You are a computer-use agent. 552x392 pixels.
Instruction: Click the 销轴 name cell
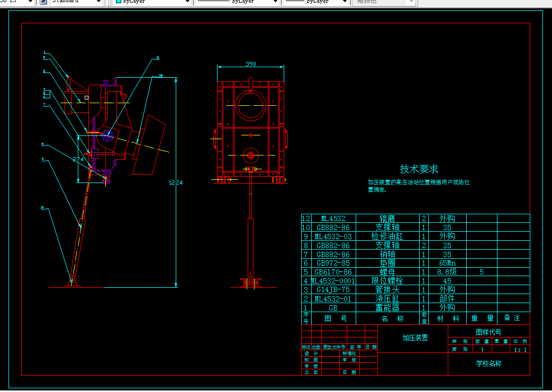click(x=387, y=254)
